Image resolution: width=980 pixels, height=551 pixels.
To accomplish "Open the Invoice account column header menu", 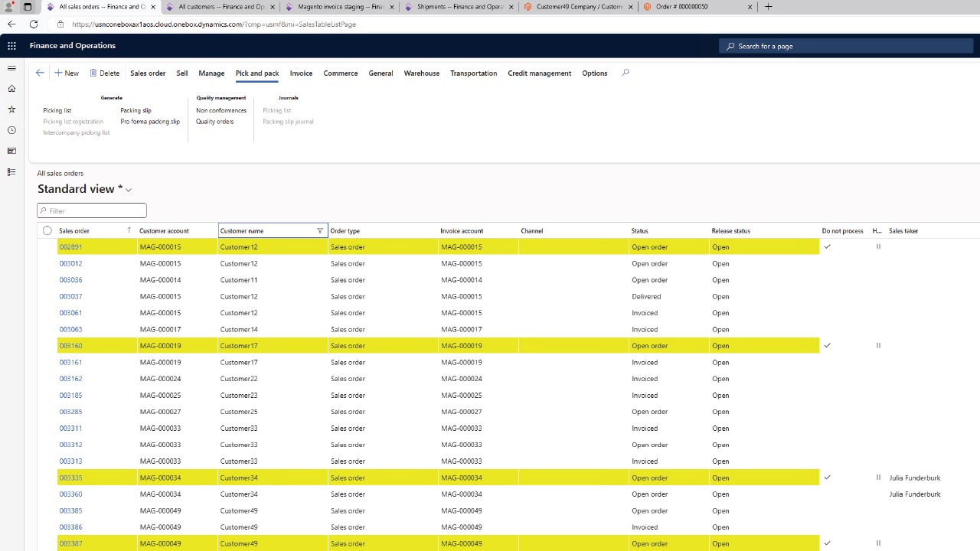I will point(462,230).
